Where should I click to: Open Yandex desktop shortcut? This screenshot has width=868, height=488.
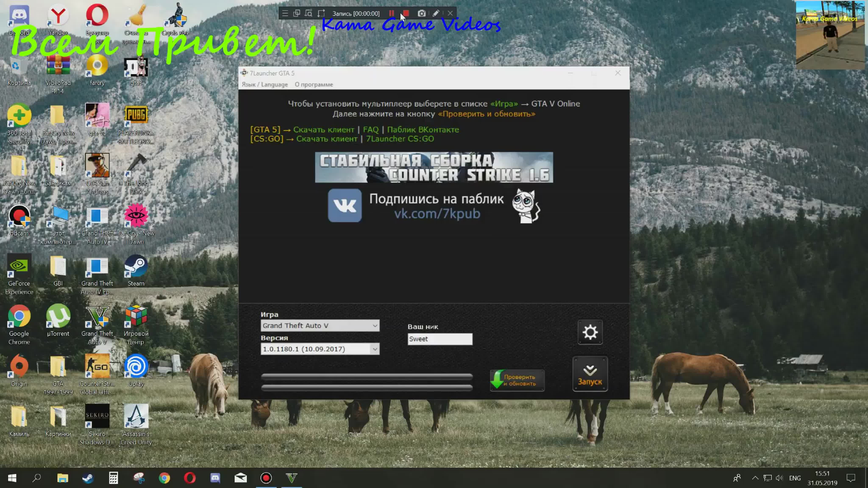(58, 20)
